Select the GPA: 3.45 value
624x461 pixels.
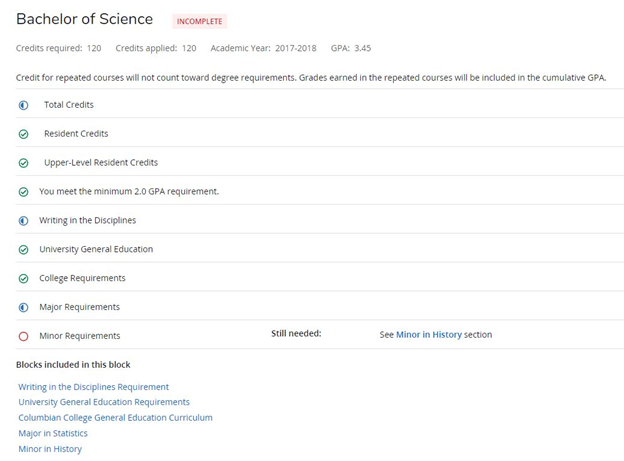click(351, 48)
